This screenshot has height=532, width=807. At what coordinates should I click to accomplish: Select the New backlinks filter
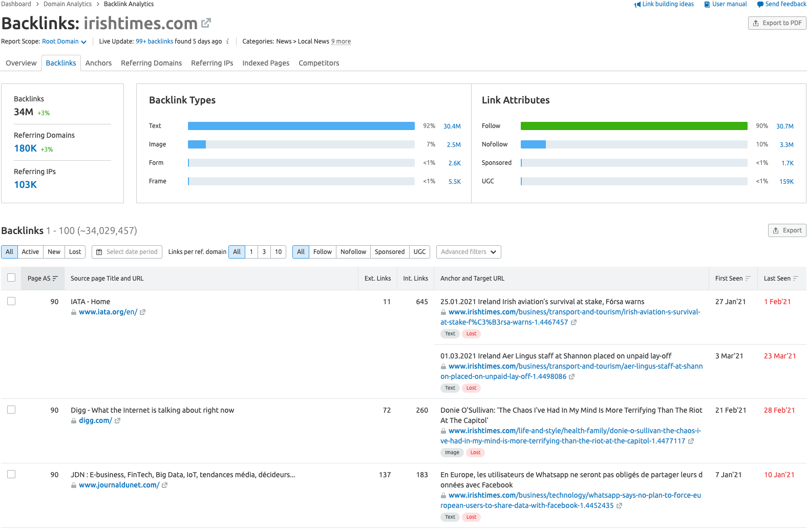tap(54, 252)
